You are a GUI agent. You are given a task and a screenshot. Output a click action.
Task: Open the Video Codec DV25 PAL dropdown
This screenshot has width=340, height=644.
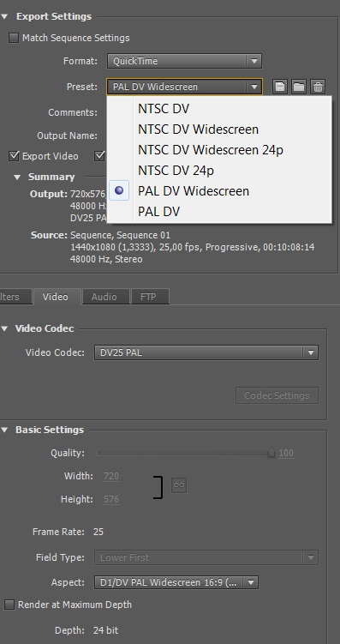click(x=206, y=352)
